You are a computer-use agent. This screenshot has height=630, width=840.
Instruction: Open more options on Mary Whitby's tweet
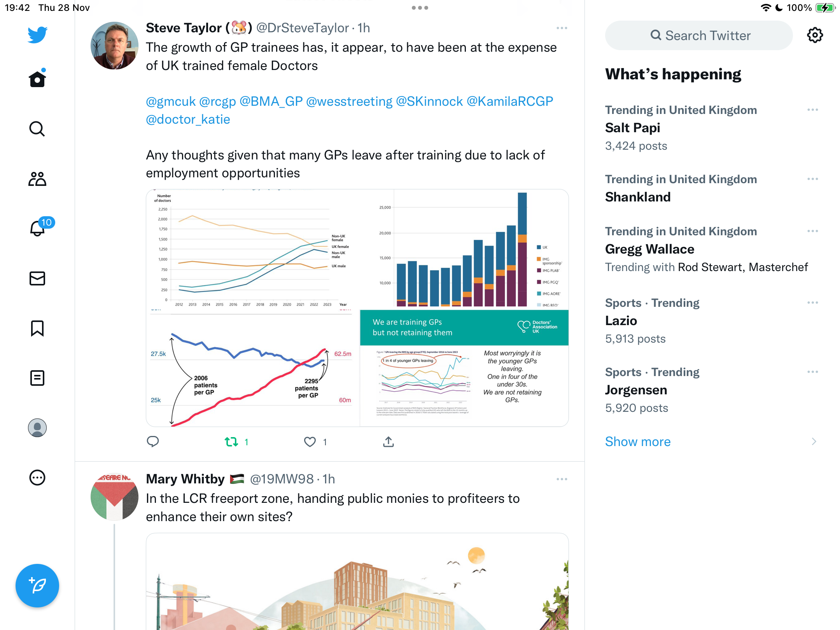tap(562, 479)
